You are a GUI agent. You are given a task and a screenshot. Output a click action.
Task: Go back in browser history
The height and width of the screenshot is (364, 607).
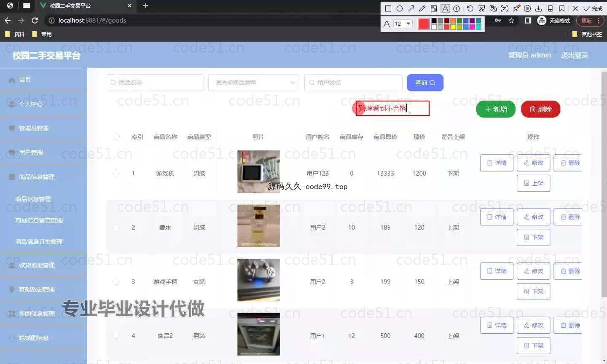point(8,20)
